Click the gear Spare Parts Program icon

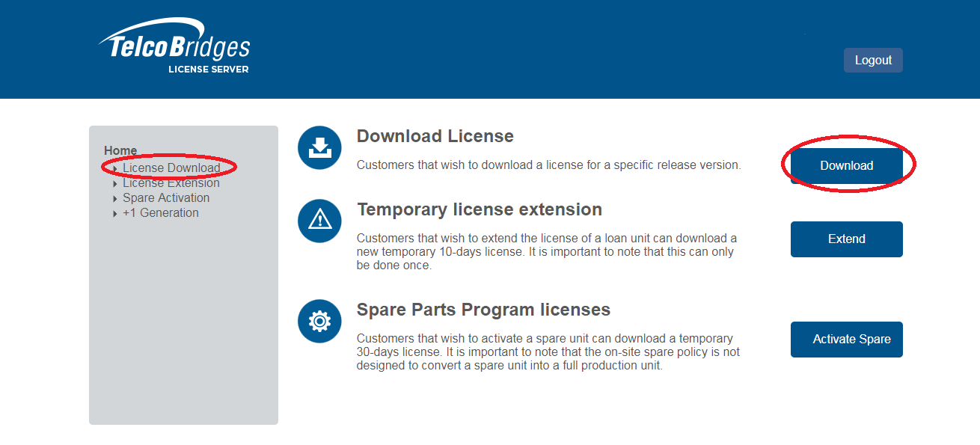319,321
